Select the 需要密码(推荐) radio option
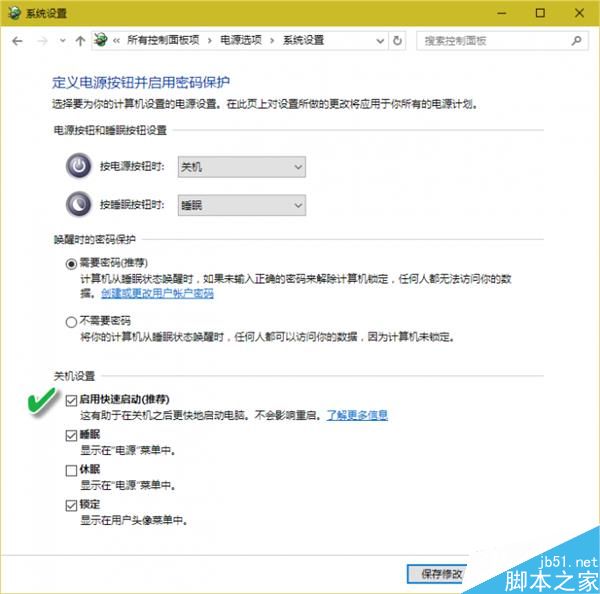 tap(71, 264)
